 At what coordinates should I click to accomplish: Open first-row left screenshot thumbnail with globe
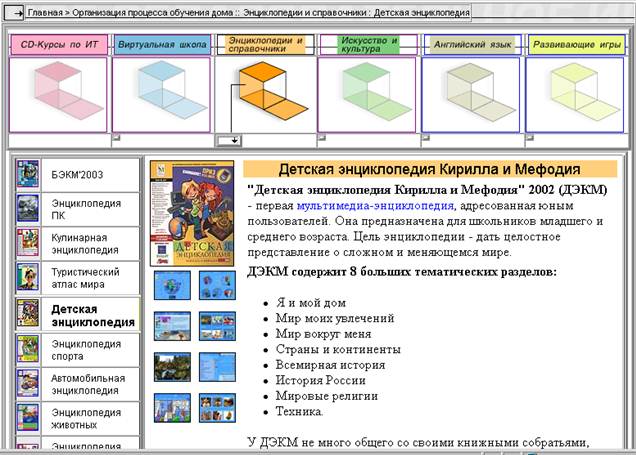pyautogui.click(x=172, y=285)
